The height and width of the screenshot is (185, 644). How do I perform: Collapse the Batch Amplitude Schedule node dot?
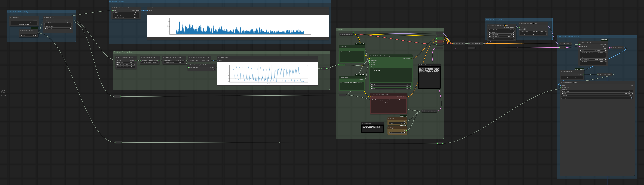(116, 57)
